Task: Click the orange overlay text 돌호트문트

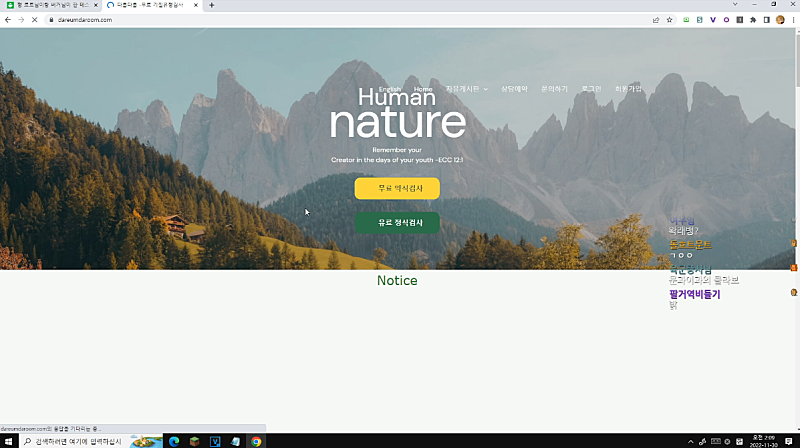Action: click(690, 245)
